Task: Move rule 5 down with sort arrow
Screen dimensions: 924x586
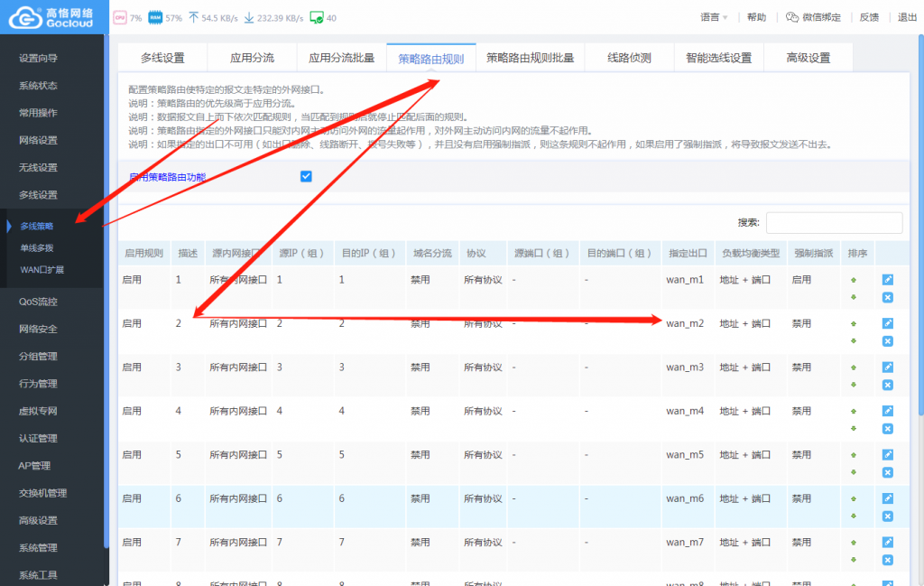Action: pos(854,472)
